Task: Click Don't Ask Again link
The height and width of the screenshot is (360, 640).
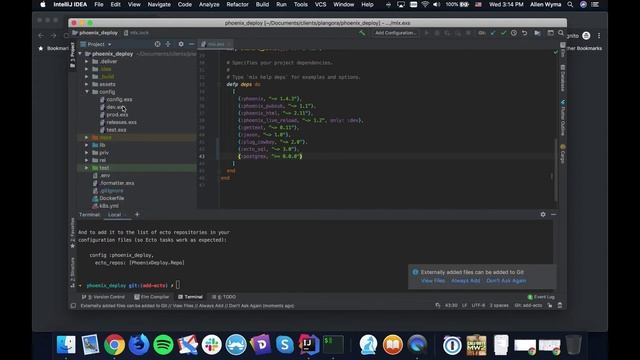Action: click(506, 281)
